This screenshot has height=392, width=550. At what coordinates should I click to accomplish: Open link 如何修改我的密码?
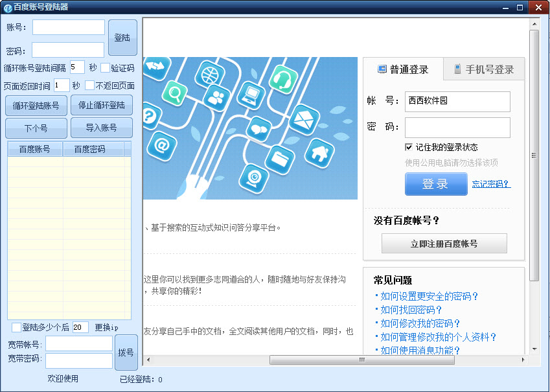click(420, 323)
